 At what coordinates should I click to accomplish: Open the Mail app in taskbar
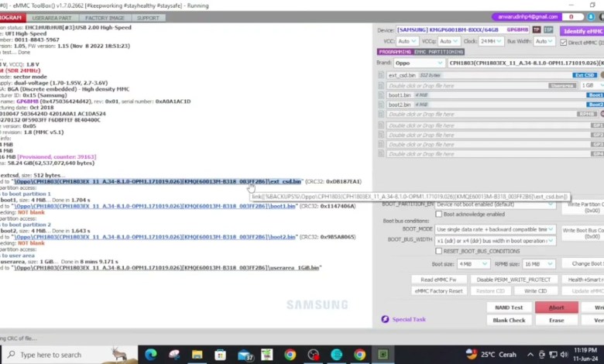tap(245, 355)
